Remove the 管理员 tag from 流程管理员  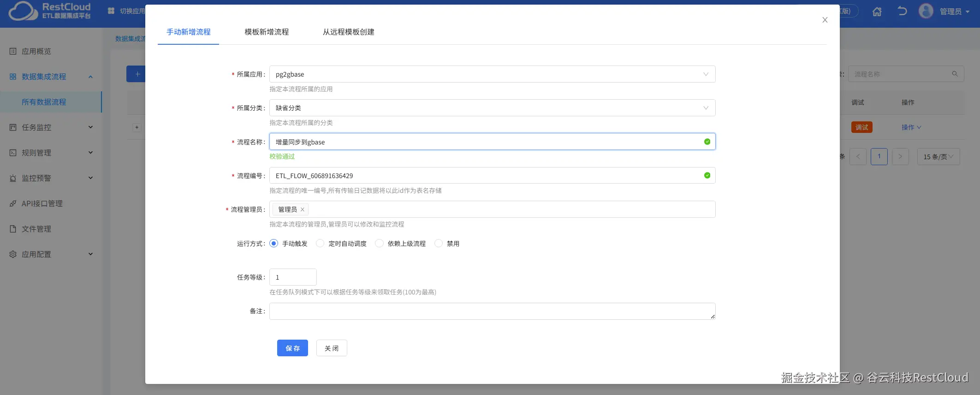coord(303,209)
